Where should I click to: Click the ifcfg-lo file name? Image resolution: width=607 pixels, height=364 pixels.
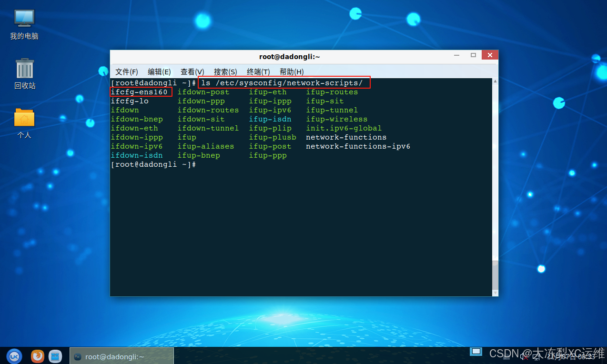pyautogui.click(x=130, y=101)
